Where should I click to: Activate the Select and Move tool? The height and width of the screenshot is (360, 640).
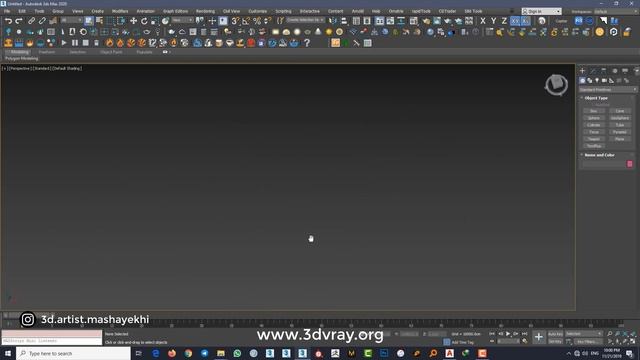133,21
